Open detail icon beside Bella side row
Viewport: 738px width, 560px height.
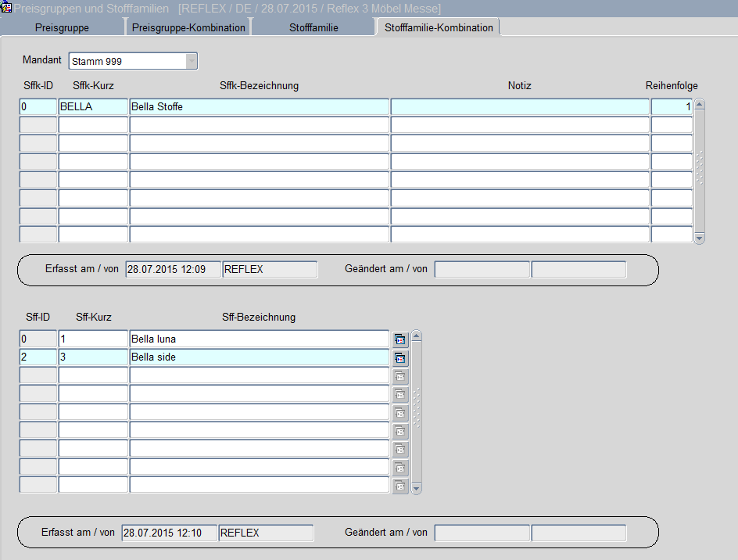click(400, 357)
